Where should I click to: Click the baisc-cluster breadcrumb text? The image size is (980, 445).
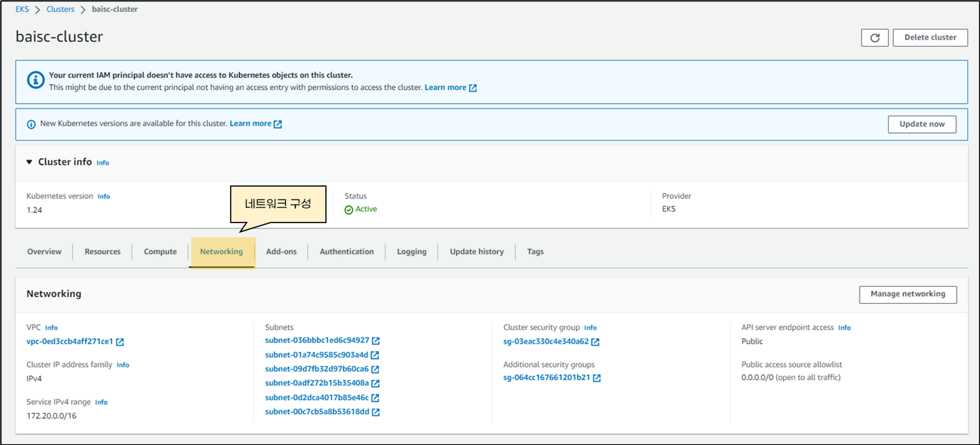pos(115,9)
